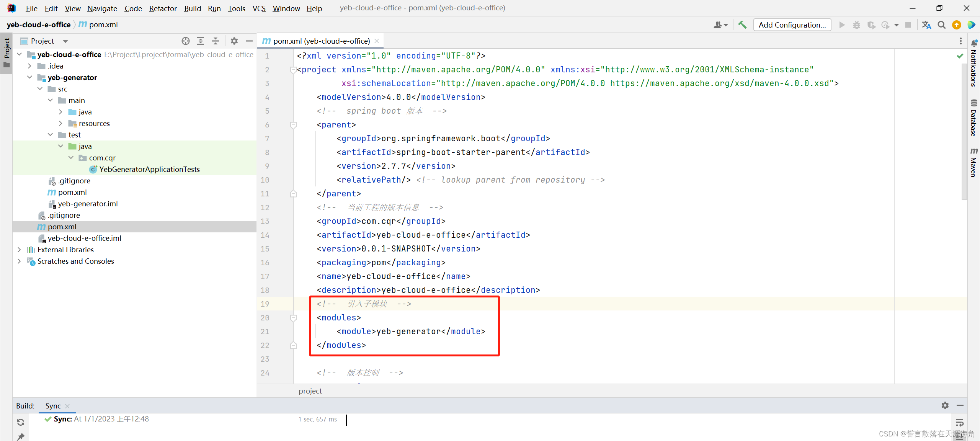Close the pom.xml editor tab
The image size is (980, 441).
tap(377, 41)
